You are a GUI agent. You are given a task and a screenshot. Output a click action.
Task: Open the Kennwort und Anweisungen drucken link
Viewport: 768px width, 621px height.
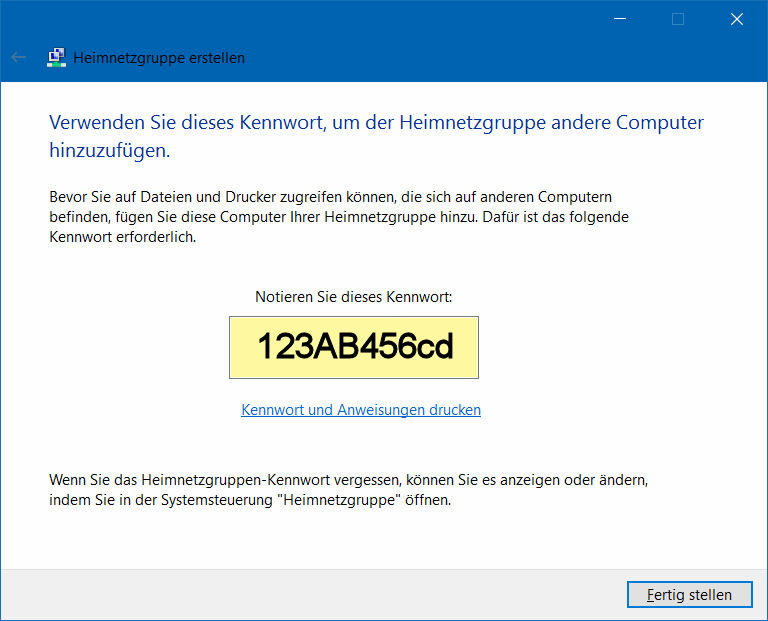(361, 410)
